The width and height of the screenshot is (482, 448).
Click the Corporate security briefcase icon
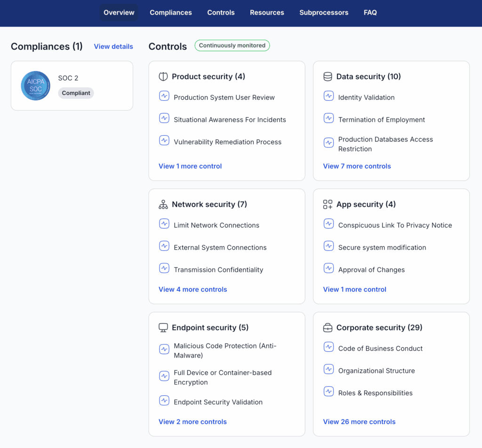click(328, 327)
